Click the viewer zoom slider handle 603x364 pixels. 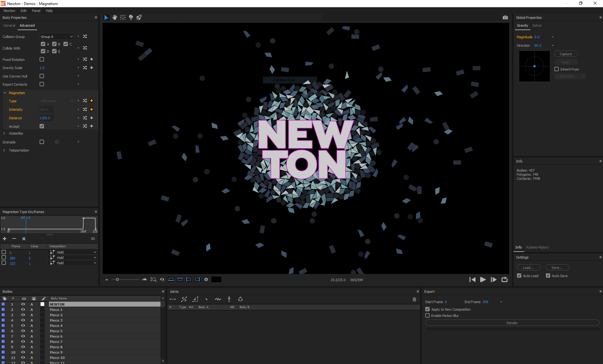click(x=117, y=280)
